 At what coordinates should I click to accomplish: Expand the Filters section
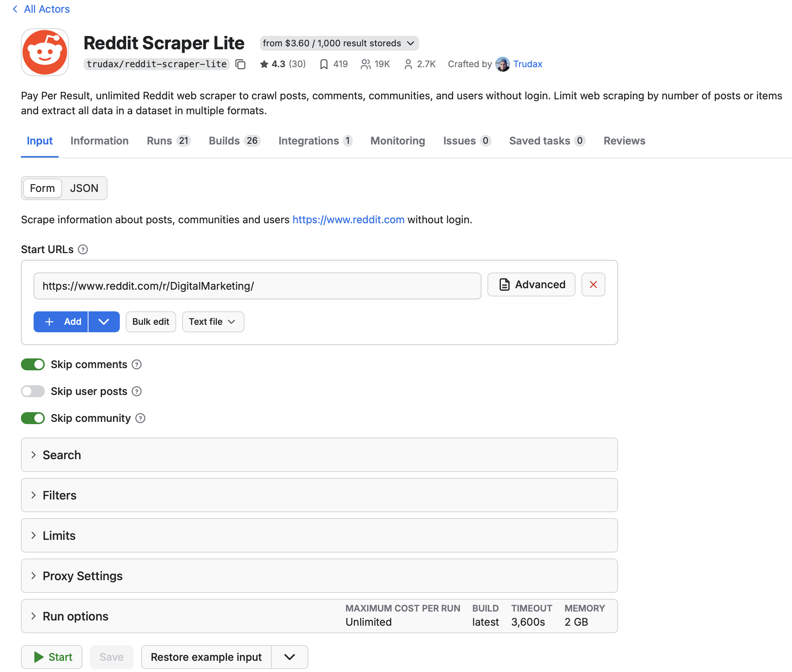(59, 495)
